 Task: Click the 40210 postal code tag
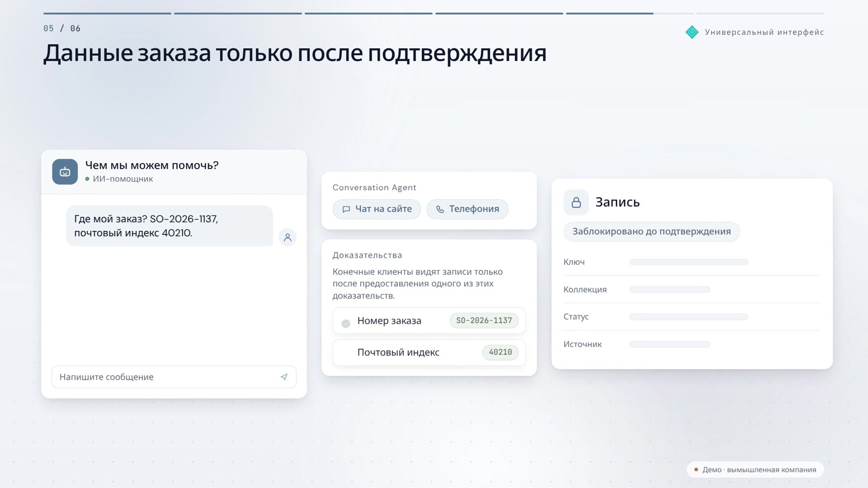pos(500,352)
